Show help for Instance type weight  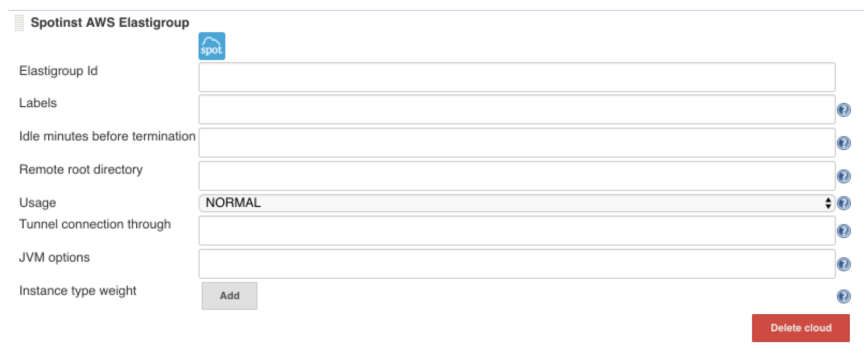click(843, 296)
